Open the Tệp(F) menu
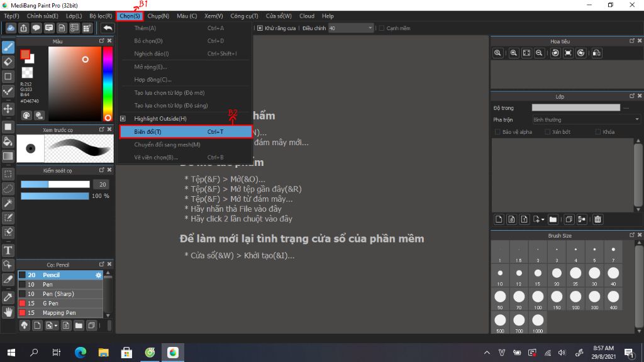This screenshot has width=644, height=362. (x=11, y=16)
